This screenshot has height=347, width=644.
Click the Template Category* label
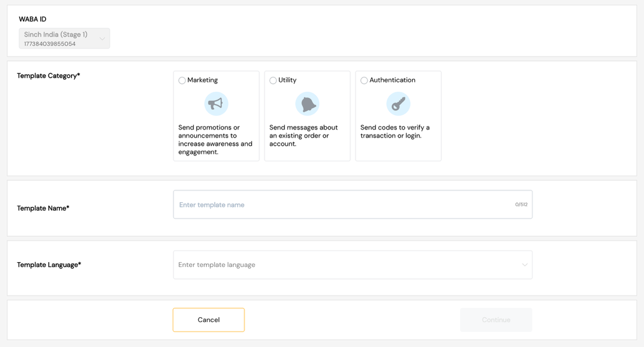click(48, 76)
